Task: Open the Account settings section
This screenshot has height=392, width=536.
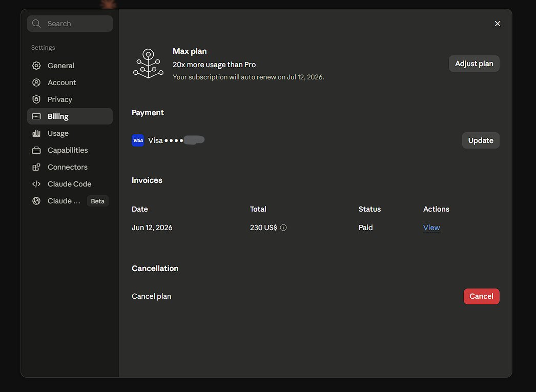Action: 70,82
